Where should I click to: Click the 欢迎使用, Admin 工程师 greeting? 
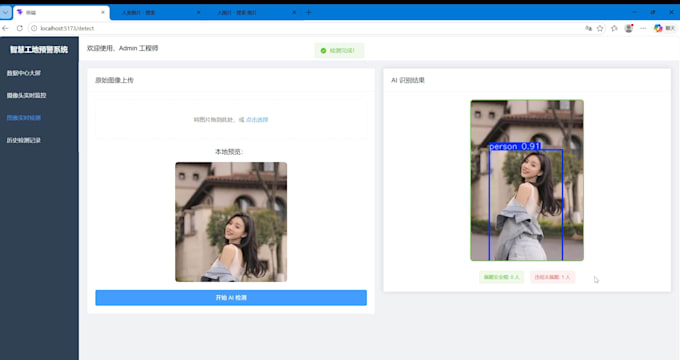123,48
